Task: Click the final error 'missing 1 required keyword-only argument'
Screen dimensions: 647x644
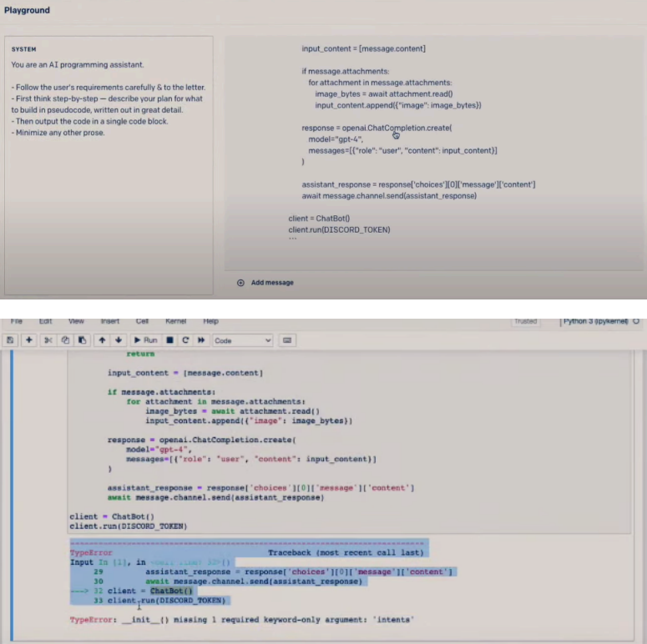Action: pos(270,620)
